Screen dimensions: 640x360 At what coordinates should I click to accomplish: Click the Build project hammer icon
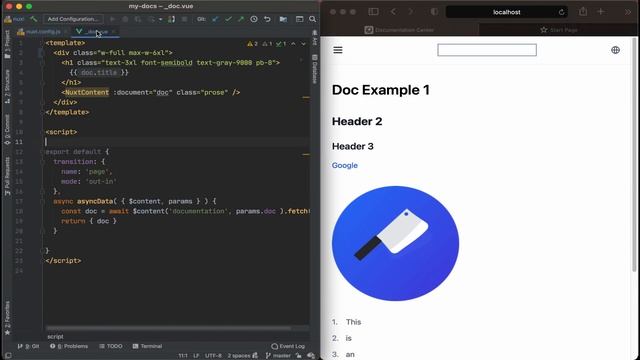tap(33, 19)
